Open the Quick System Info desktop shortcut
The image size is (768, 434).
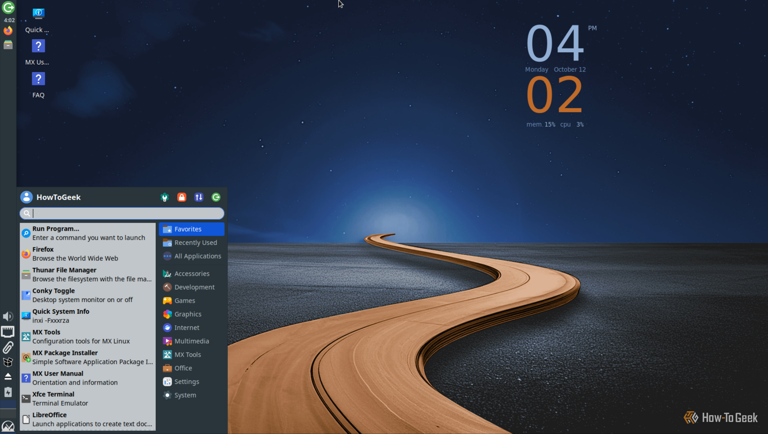coord(38,20)
